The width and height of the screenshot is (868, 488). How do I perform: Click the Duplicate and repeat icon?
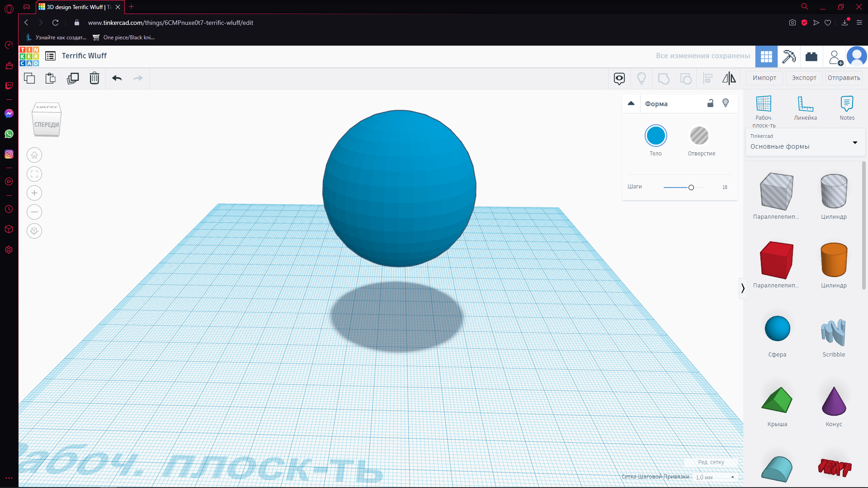[x=72, y=78]
